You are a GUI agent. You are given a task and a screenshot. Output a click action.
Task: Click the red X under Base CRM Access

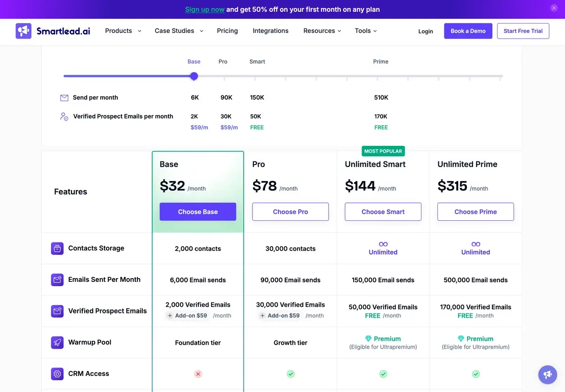(x=198, y=374)
